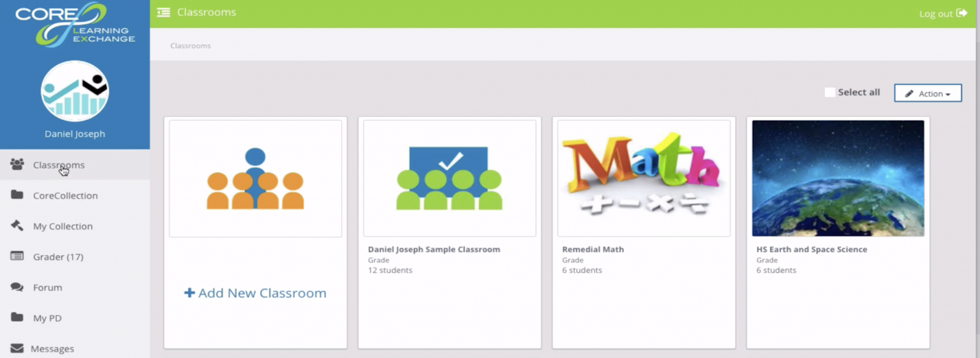Click the Core Learning Exchange logo
The height and width of the screenshot is (358, 980).
[x=75, y=24]
